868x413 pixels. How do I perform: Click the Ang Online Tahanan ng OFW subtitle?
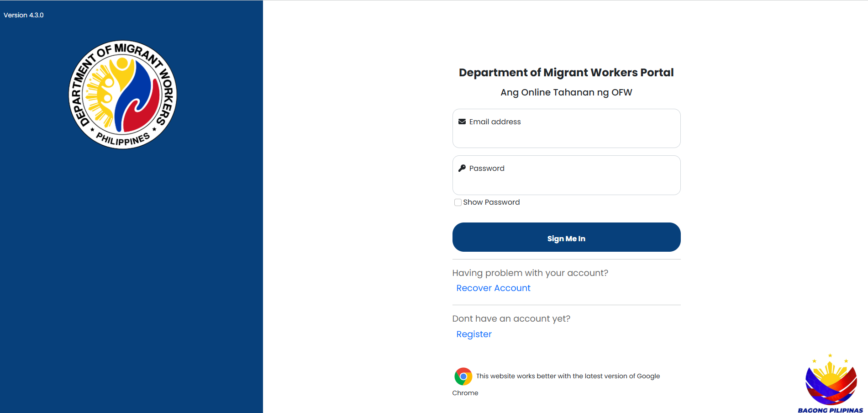(x=566, y=92)
